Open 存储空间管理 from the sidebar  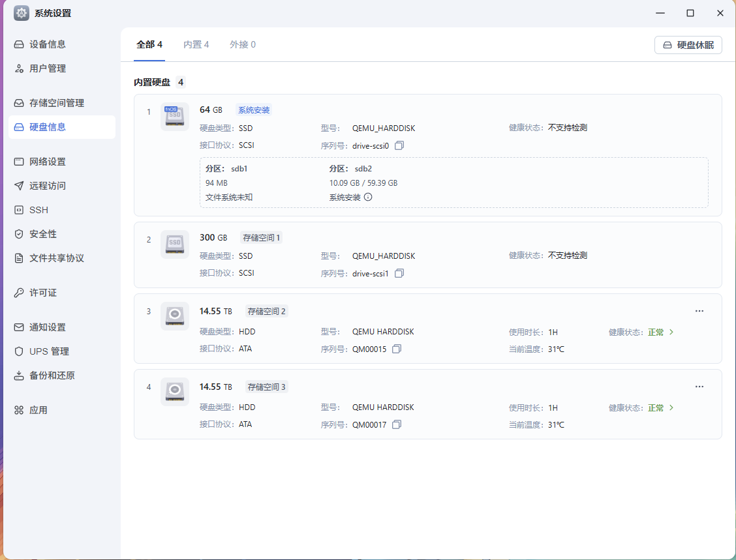coord(58,102)
